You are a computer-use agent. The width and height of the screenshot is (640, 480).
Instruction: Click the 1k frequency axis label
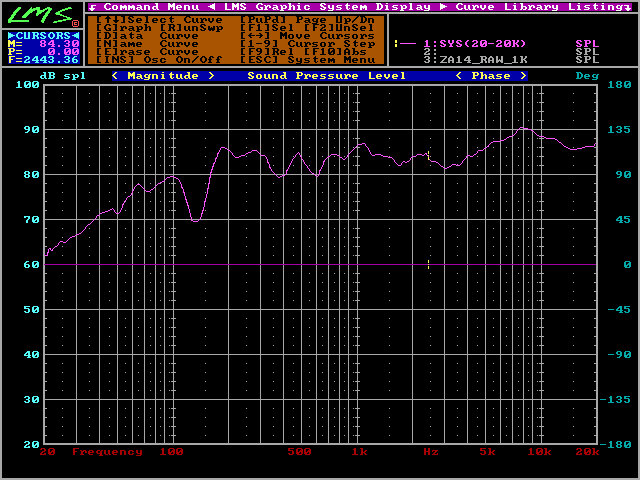(x=359, y=452)
